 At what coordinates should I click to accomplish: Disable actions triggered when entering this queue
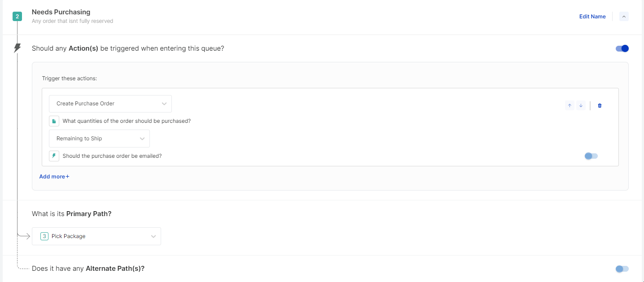click(622, 48)
